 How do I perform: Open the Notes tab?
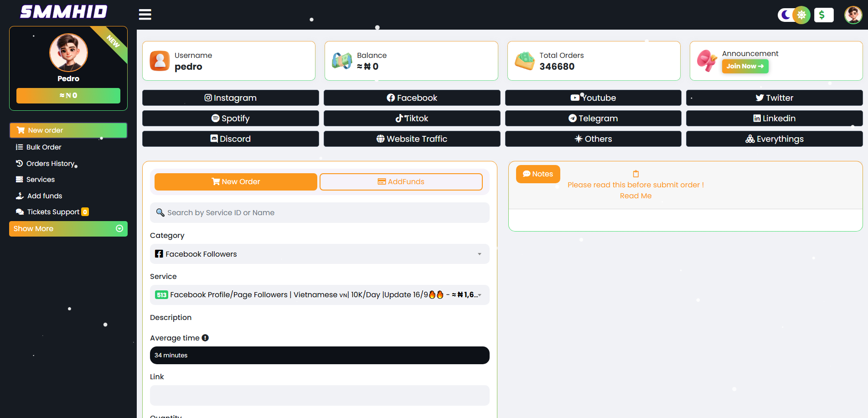[538, 174]
